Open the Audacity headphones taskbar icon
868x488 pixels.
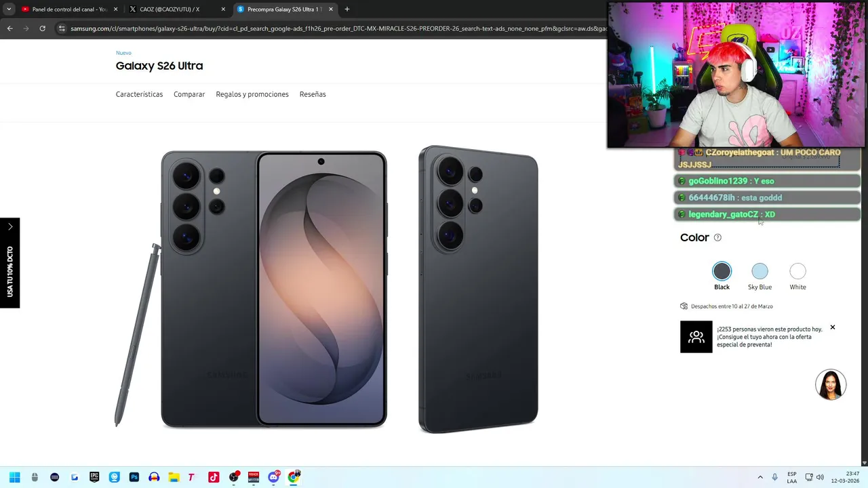click(154, 477)
